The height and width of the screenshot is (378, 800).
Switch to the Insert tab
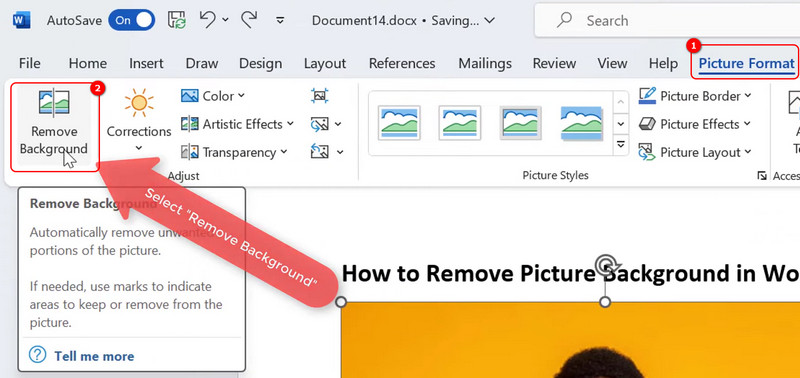point(146,63)
